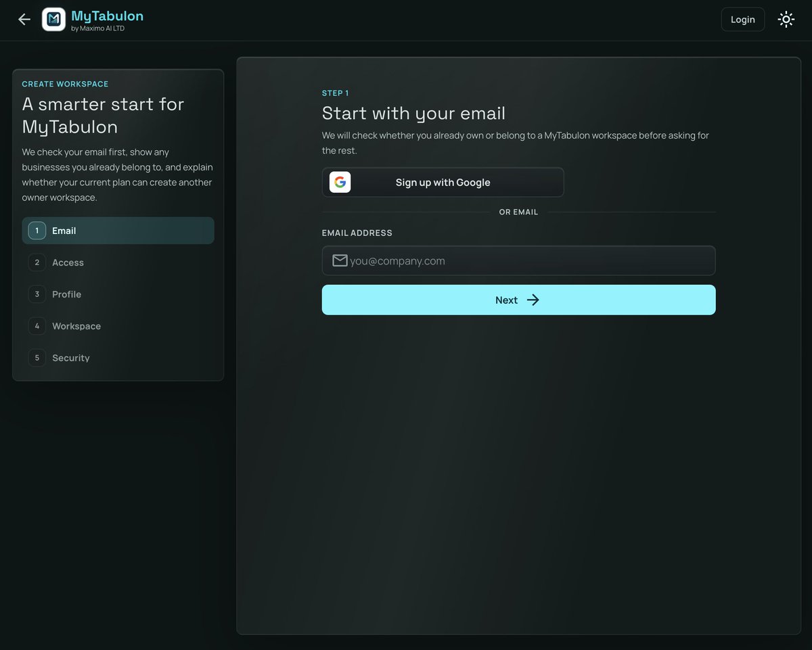Toggle light theme with sun icon

(x=786, y=20)
